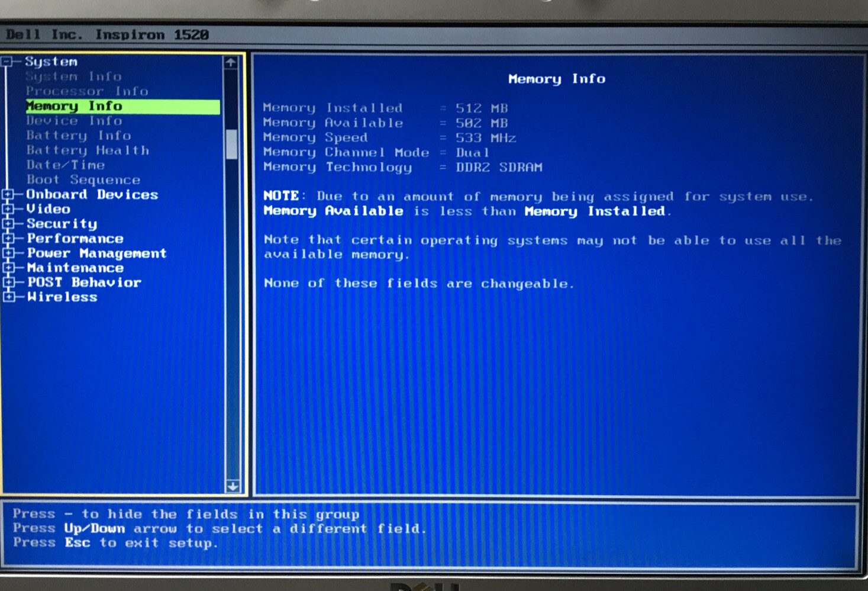This screenshot has width=868, height=591.
Task: Click 'Dell Inc. Inspiron 1520' title text
Action: coord(107,35)
